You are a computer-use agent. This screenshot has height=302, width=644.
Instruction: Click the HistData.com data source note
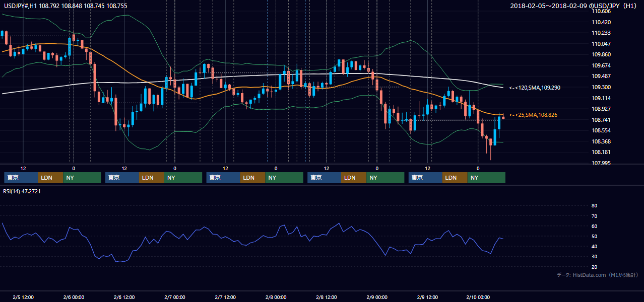coord(598,275)
